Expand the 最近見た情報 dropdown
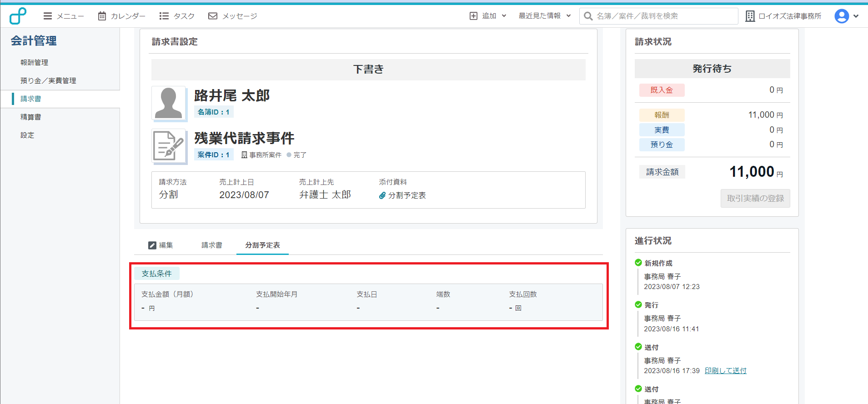The width and height of the screenshot is (868, 404). (568, 16)
